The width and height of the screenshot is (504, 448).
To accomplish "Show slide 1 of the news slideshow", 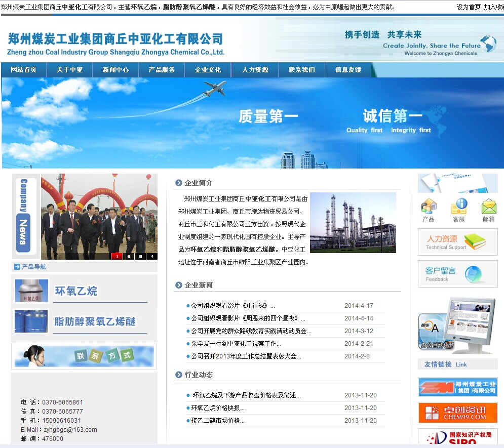I will point(117,256).
